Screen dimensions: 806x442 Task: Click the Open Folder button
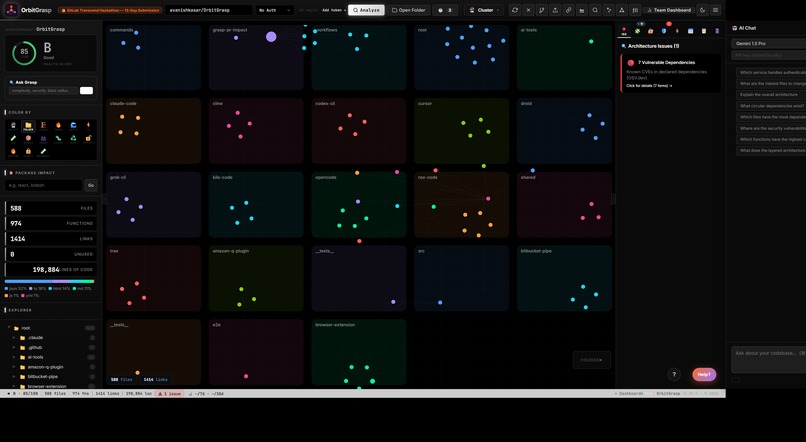[x=409, y=10]
